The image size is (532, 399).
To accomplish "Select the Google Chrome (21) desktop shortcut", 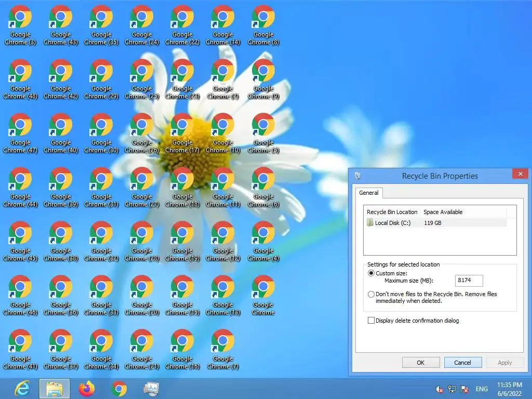I will click(x=142, y=349).
